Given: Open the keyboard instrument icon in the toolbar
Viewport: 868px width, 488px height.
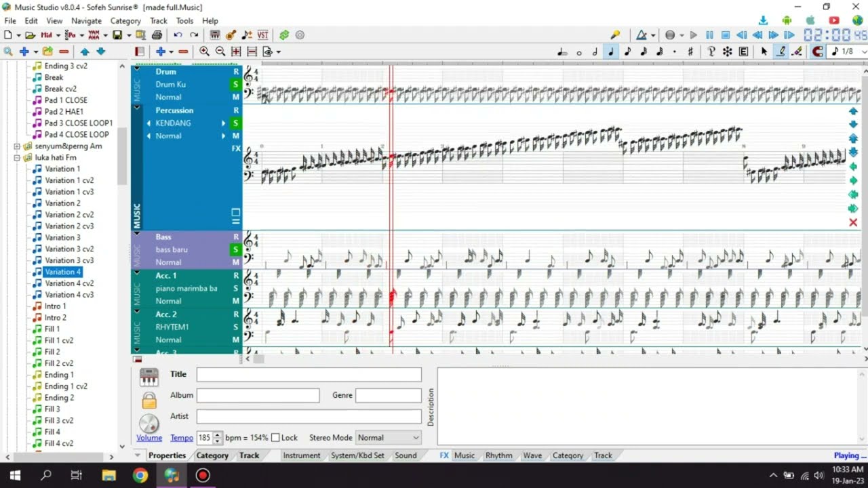Looking at the screenshot, I should click(215, 35).
